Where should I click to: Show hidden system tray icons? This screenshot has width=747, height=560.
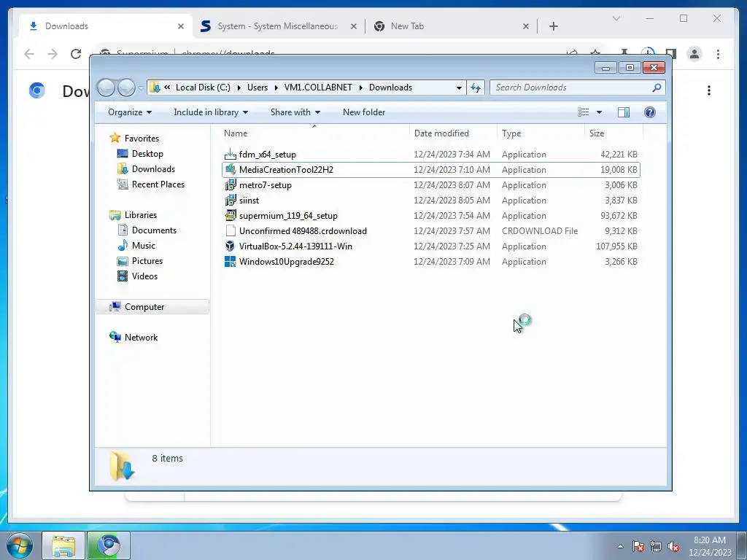620,546
